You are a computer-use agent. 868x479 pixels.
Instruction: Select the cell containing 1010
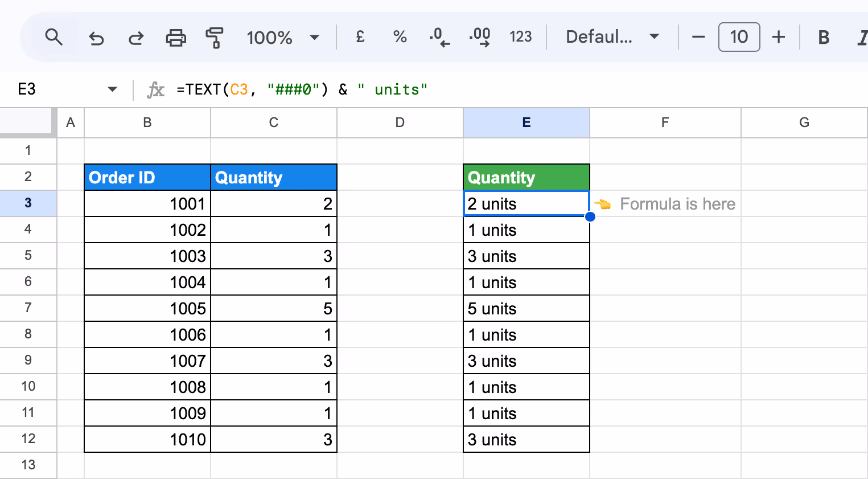click(x=147, y=439)
